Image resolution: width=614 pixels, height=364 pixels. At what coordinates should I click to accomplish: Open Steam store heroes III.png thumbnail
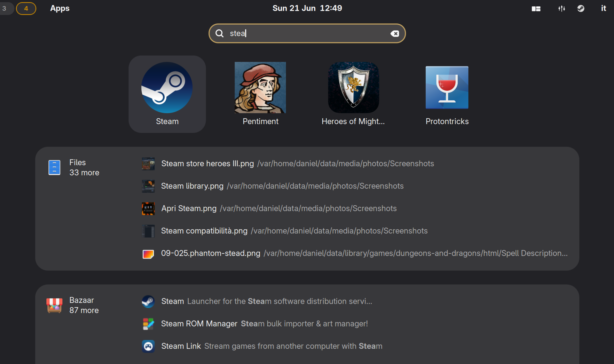(x=148, y=163)
